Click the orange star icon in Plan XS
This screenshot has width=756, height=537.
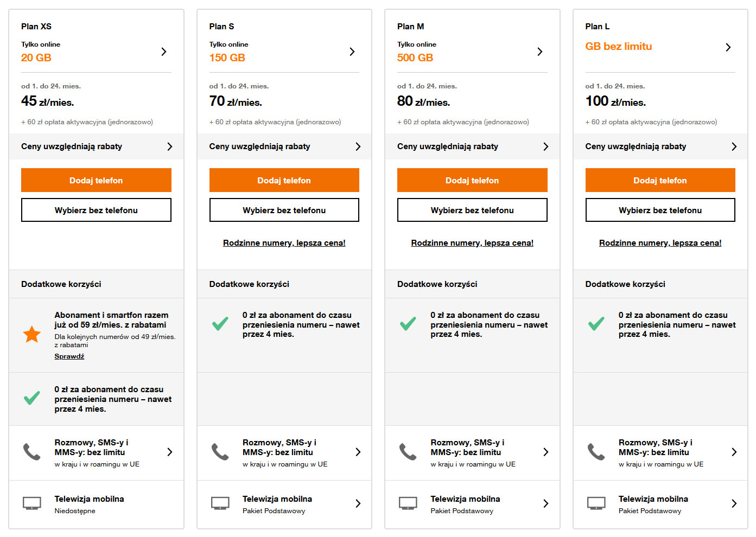coord(32,335)
